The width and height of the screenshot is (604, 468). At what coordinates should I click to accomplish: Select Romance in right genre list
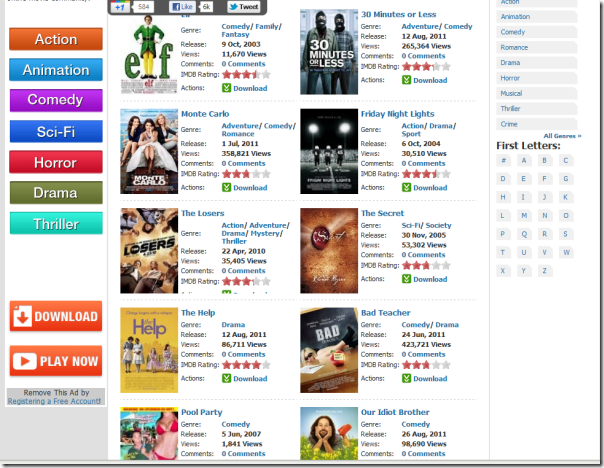(537, 47)
